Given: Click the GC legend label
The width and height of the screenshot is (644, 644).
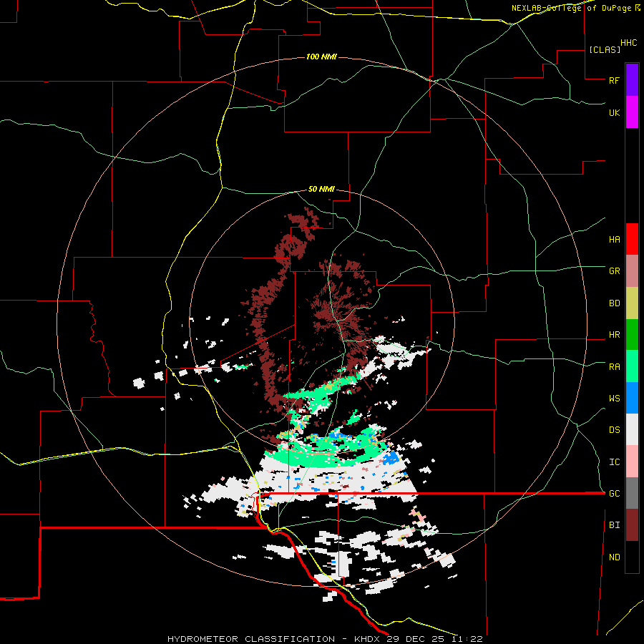Looking at the screenshot, I should coord(614,494).
